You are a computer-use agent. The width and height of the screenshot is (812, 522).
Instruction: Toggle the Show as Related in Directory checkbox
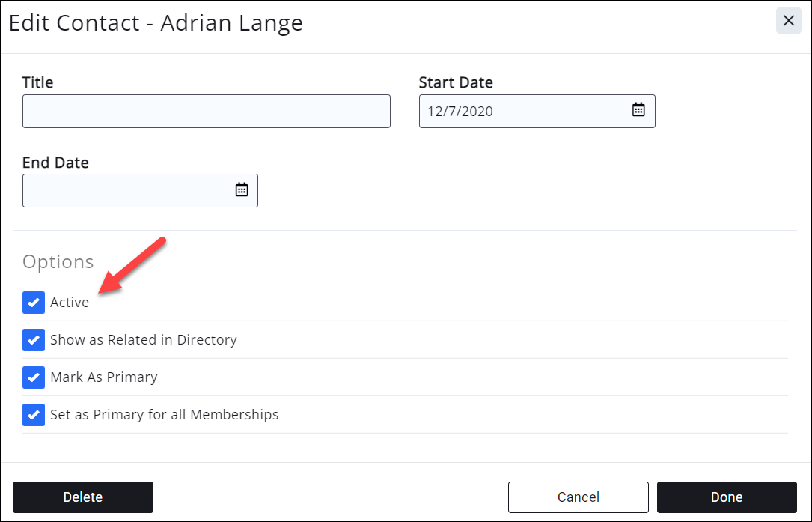[34, 340]
